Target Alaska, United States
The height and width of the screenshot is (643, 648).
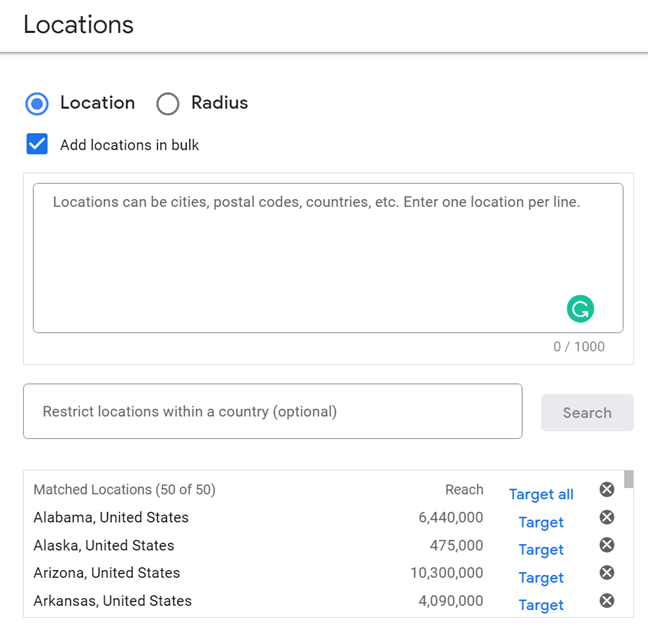pyautogui.click(x=541, y=549)
